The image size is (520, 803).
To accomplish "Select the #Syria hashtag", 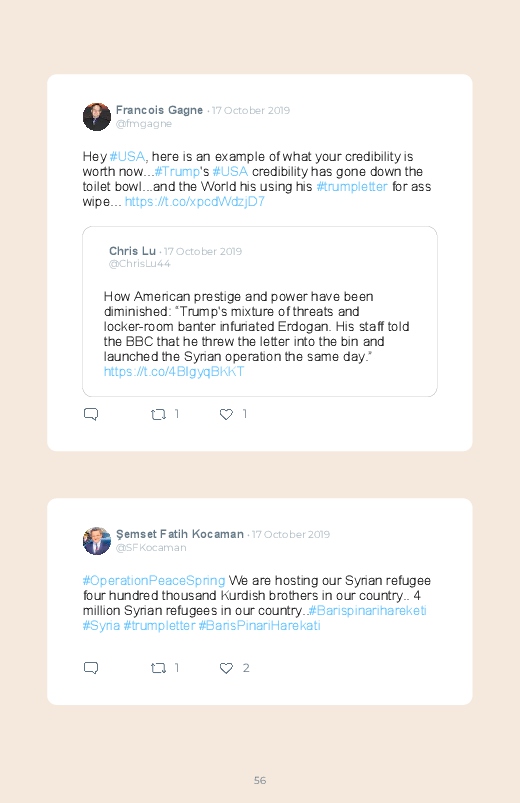I will (x=101, y=626).
